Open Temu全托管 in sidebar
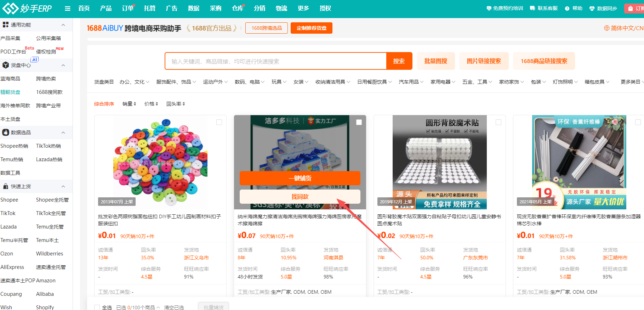This screenshot has width=644, height=310. [x=50, y=227]
